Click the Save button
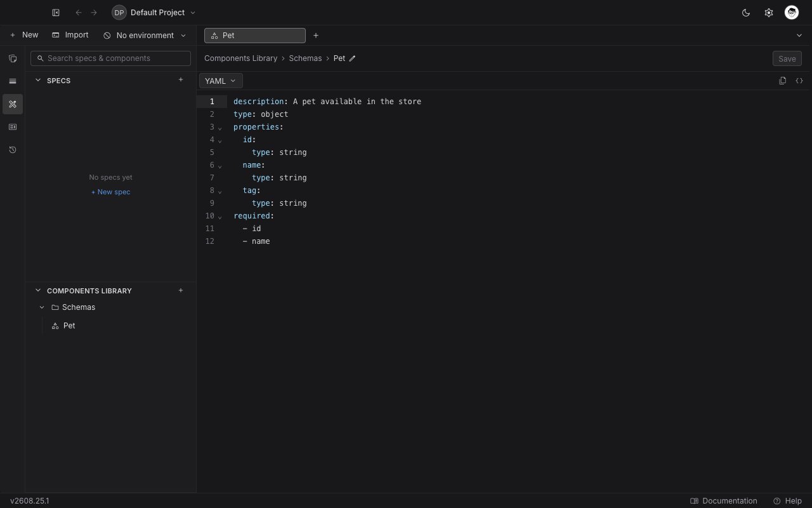 coord(787,58)
